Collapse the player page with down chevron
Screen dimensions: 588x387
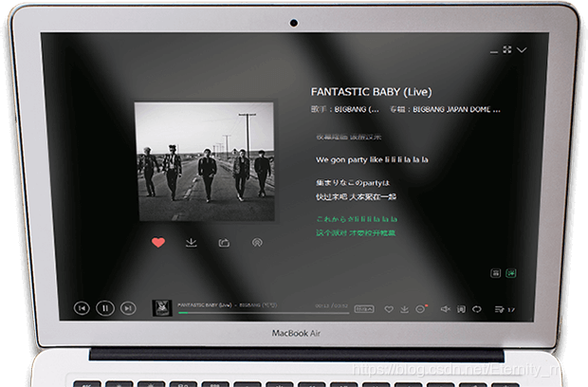tap(522, 49)
